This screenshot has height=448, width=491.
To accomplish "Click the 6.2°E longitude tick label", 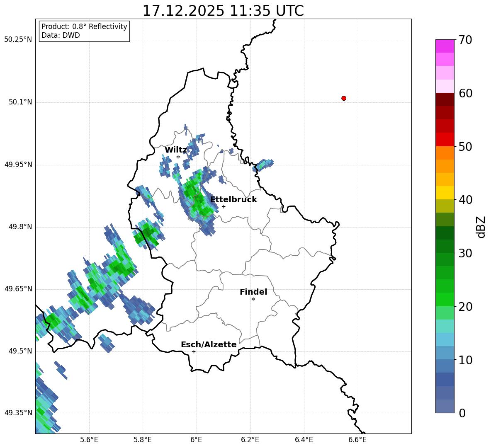I will coord(250,440).
